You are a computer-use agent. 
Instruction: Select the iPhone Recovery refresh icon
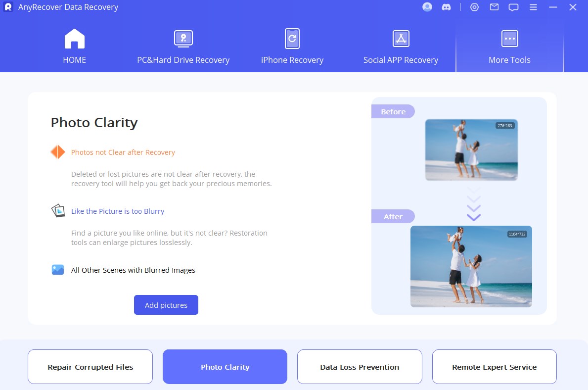(292, 39)
